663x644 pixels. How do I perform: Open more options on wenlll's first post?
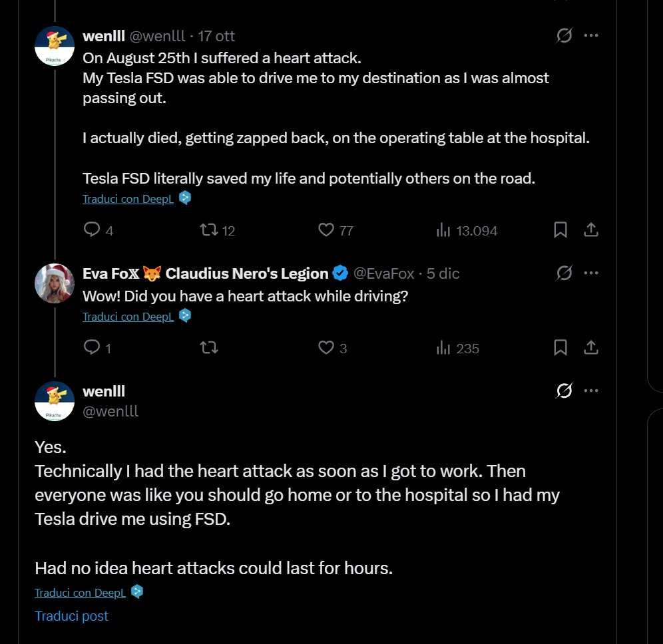pyautogui.click(x=591, y=36)
